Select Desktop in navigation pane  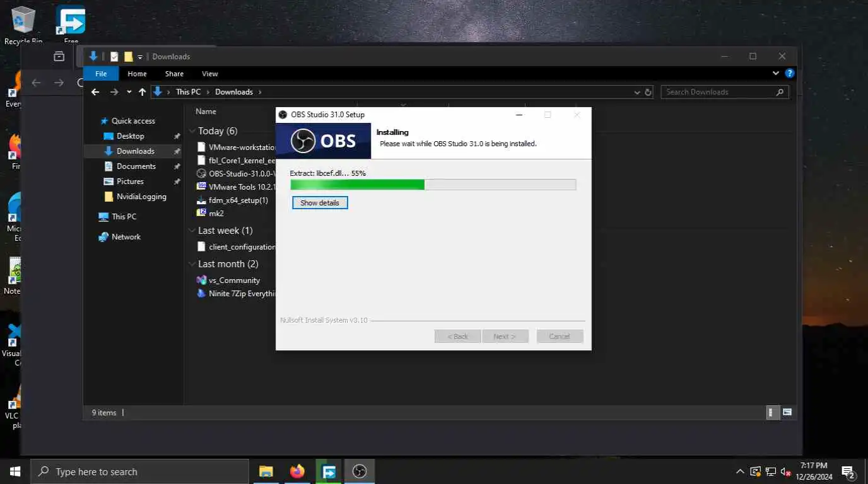click(130, 136)
